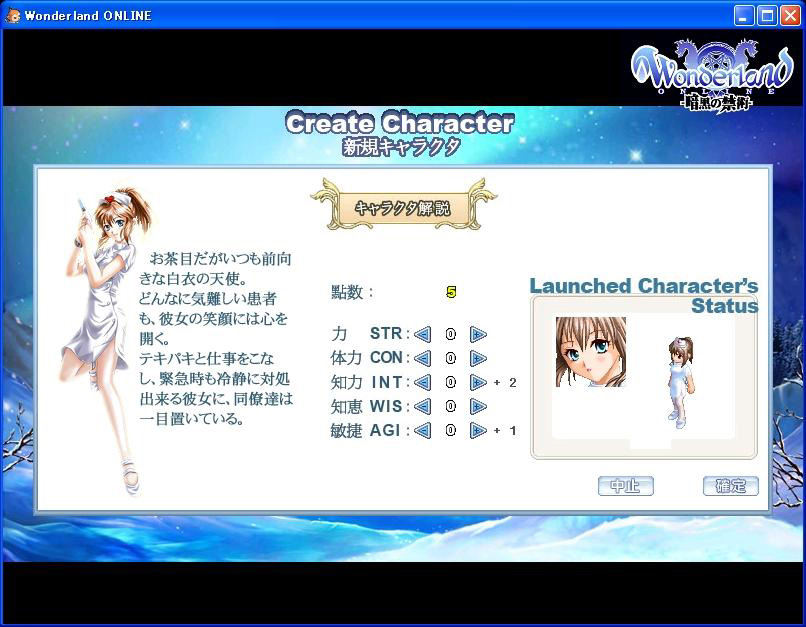
Task: Increase STR with its right arrow
Action: pyautogui.click(x=478, y=335)
